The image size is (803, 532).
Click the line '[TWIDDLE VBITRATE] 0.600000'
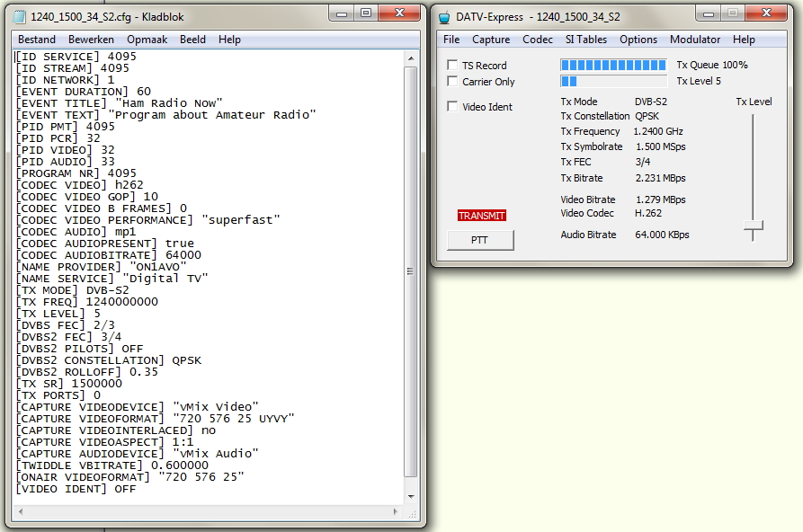point(112,465)
